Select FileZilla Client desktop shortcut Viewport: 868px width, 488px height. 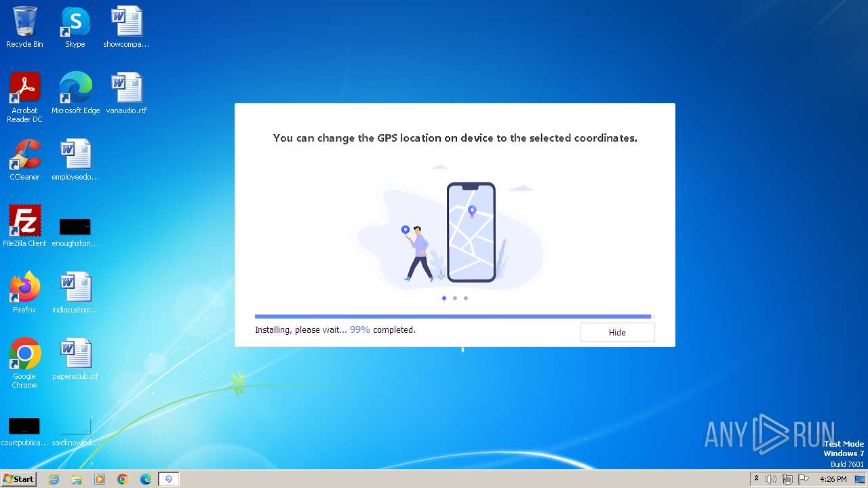(x=24, y=226)
